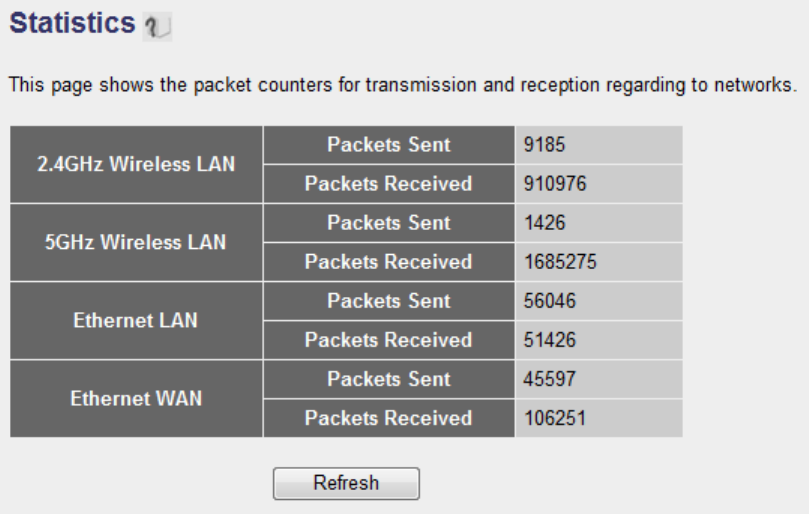This screenshot has height=514, width=809.
Task: Click the 5GHz Packets Sent value 1426
Action: click(x=545, y=223)
